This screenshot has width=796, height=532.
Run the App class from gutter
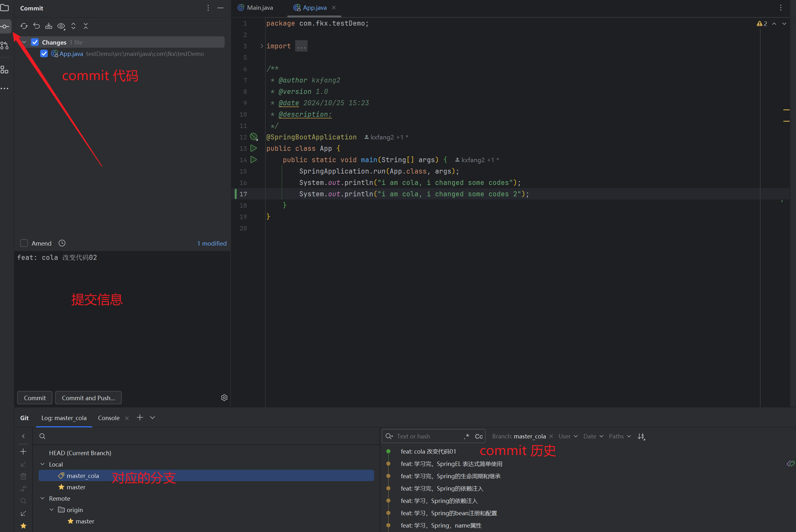pyautogui.click(x=253, y=148)
